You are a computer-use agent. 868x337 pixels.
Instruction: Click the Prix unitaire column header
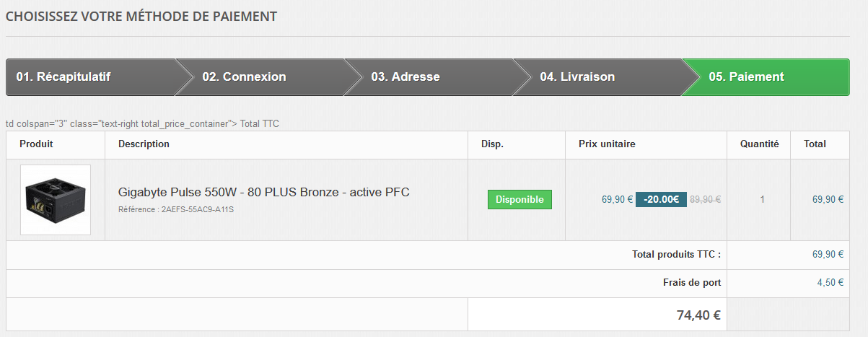[607, 144]
